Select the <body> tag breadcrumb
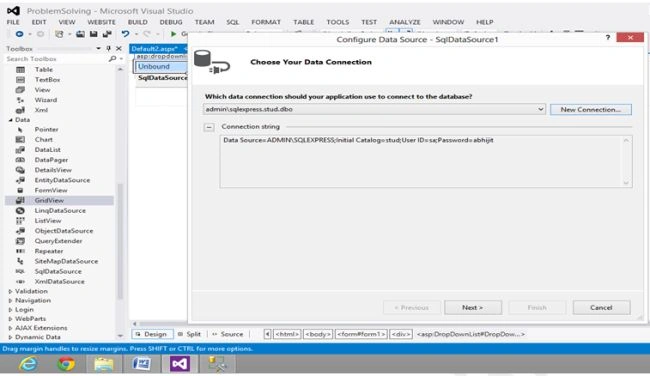Screen dimensions: 650x376 (x=318, y=334)
